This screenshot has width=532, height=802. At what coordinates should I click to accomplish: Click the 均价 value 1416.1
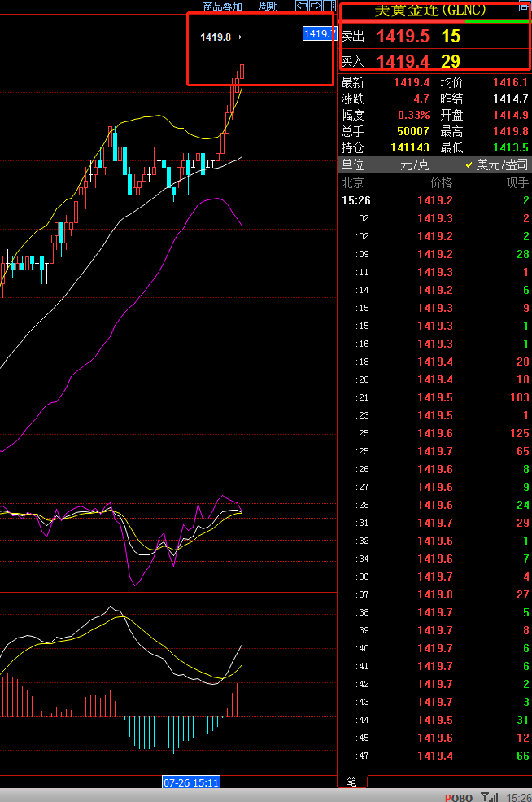511,82
